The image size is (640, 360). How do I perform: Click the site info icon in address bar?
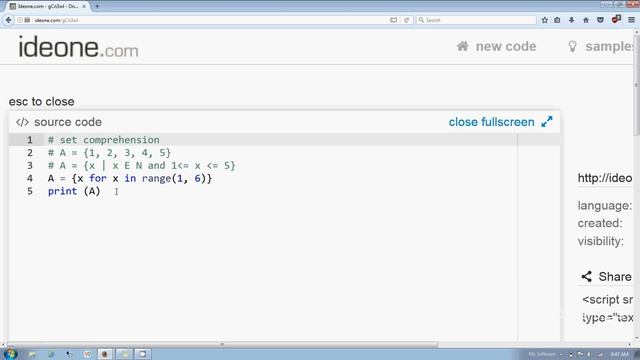click(x=20, y=20)
